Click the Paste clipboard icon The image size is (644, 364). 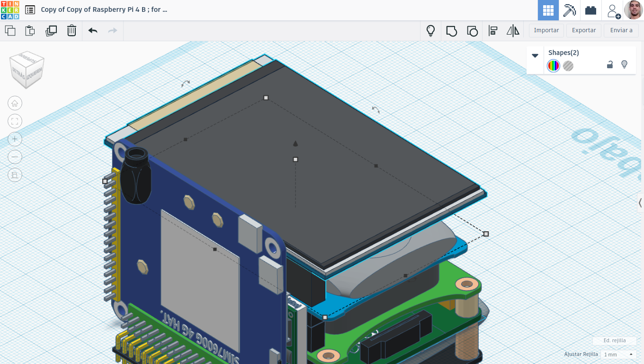[30, 31]
